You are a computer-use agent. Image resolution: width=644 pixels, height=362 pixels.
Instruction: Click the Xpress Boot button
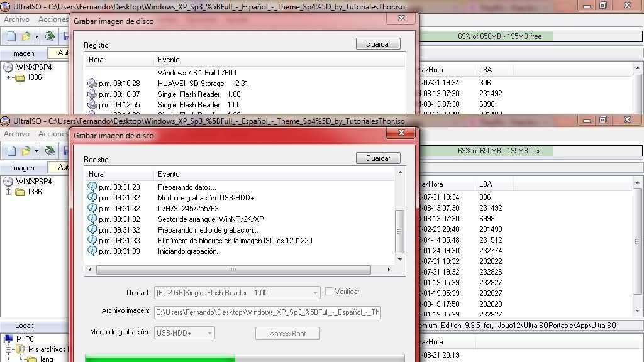click(287, 333)
